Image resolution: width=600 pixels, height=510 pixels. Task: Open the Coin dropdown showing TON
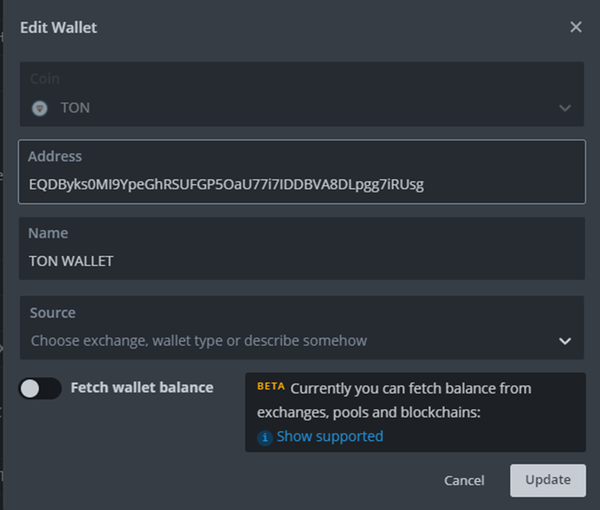[x=300, y=107]
